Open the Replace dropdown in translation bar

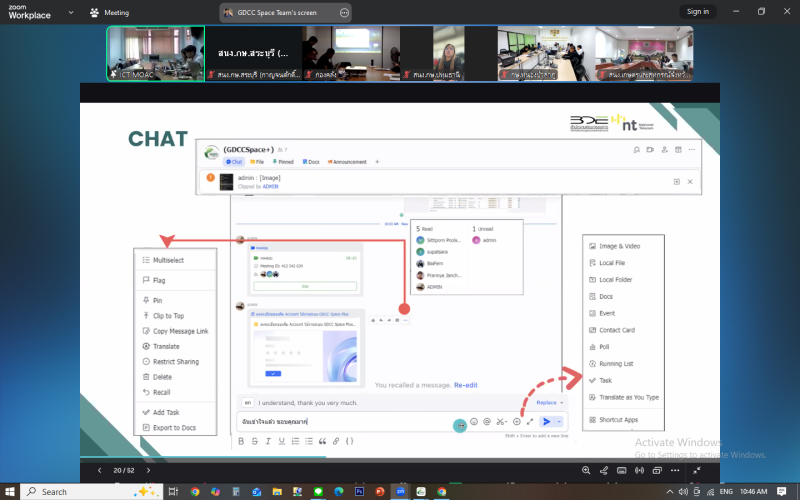548,403
